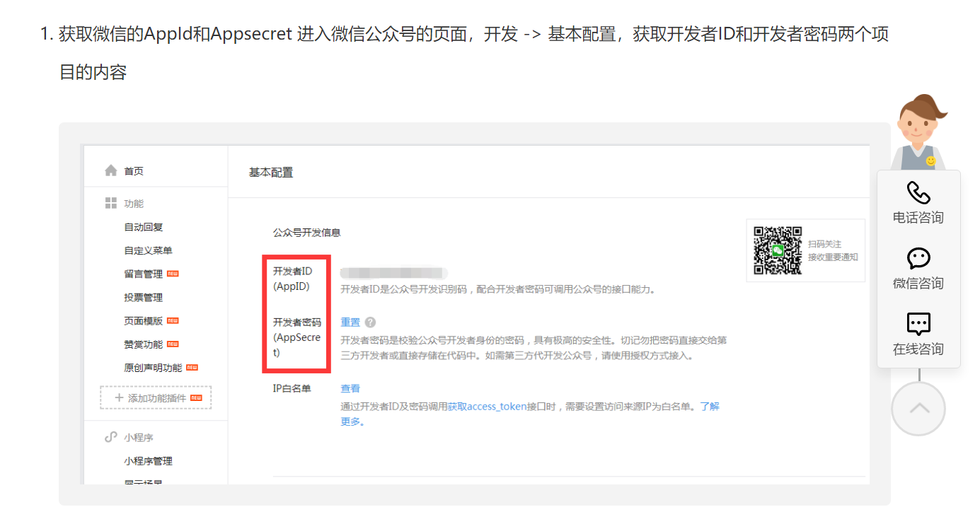Click the 功能 grid icon
The width and height of the screenshot is (980, 524).
click(x=110, y=203)
